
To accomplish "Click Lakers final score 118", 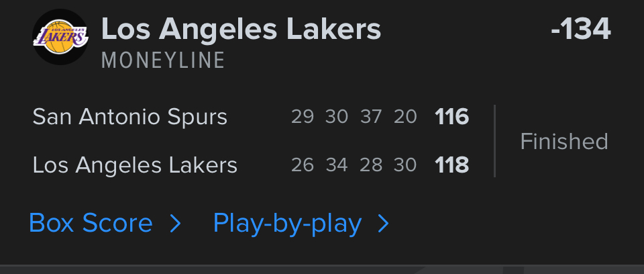I will pyautogui.click(x=451, y=165).
